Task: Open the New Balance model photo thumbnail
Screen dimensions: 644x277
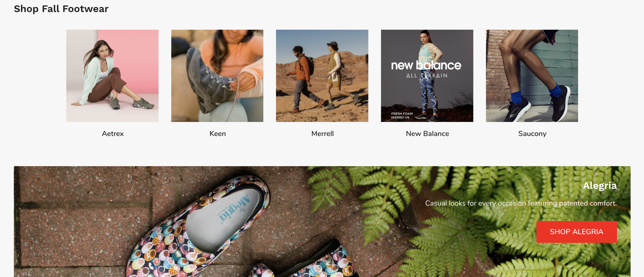Action: 427,76
